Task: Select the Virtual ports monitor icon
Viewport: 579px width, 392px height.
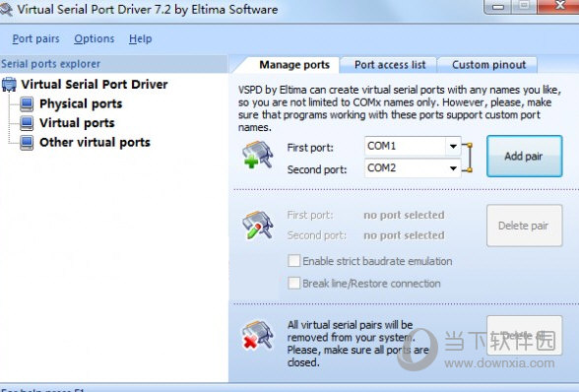Action: pos(27,123)
